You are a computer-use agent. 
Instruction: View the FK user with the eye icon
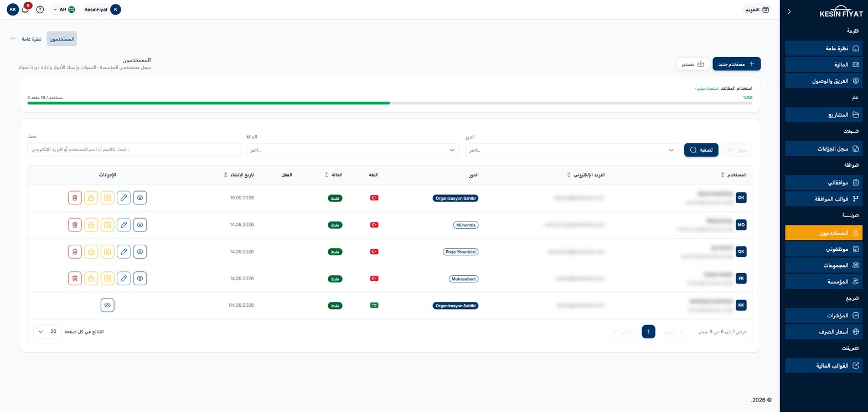point(140,279)
